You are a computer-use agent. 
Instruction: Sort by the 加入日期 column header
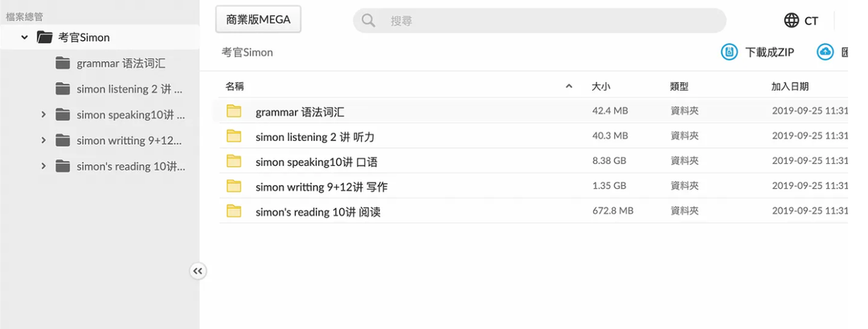[790, 86]
